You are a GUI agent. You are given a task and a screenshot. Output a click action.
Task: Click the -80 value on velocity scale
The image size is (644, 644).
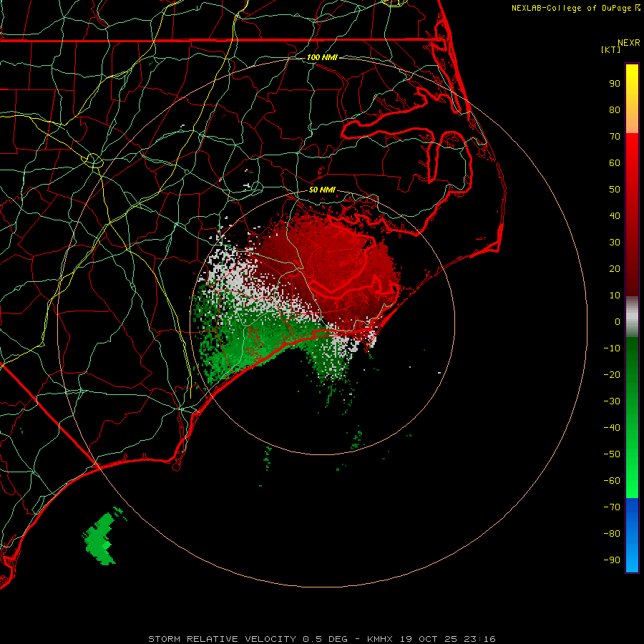[x=612, y=534]
